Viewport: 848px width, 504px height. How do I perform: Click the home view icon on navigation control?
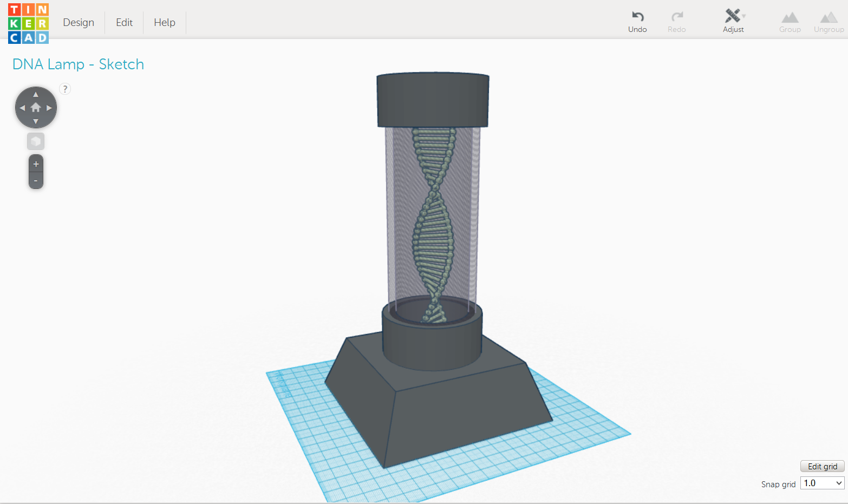pyautogui.click(x=36, y=107)
